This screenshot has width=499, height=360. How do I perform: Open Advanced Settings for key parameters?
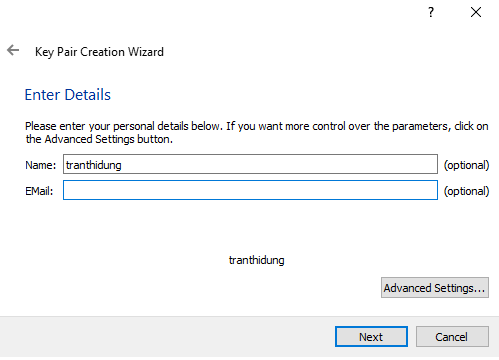(x=435, y=287)
